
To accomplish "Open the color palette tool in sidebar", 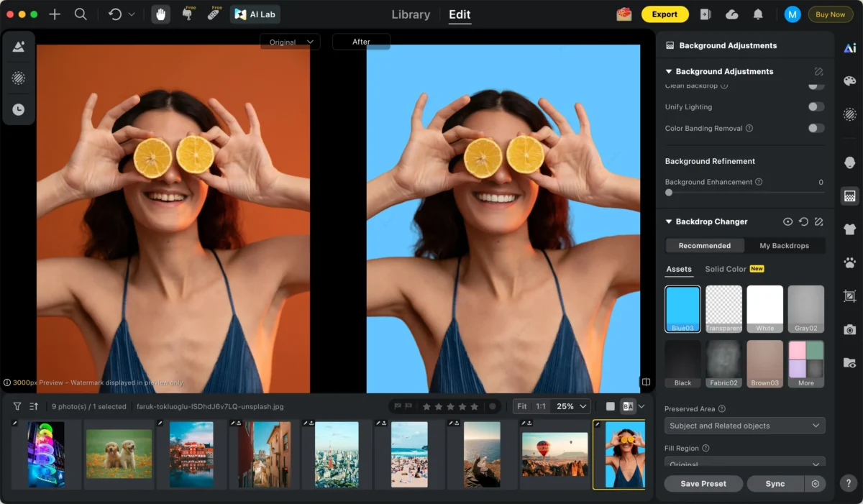I will 849,81.
